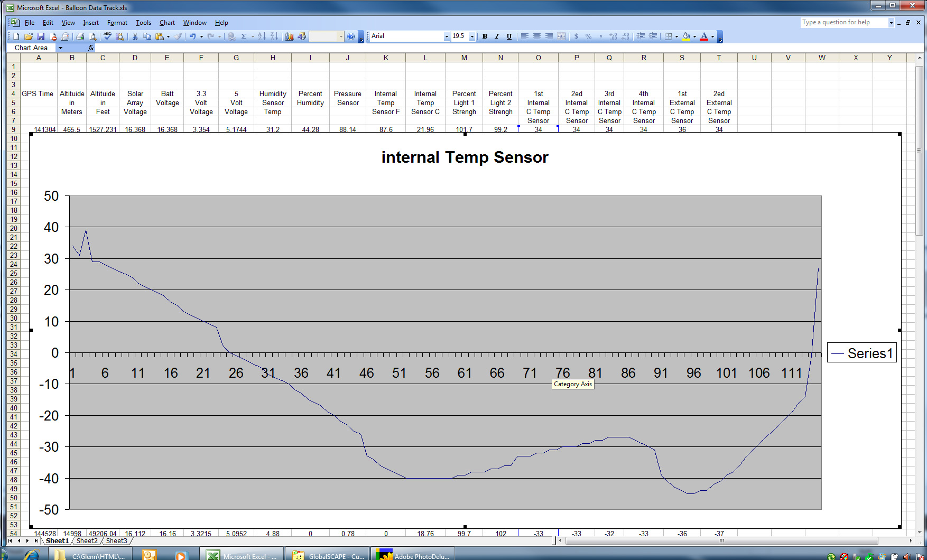Go to first sheet tab navigation arrow
The image size is (927, 560).
point(10,541)
